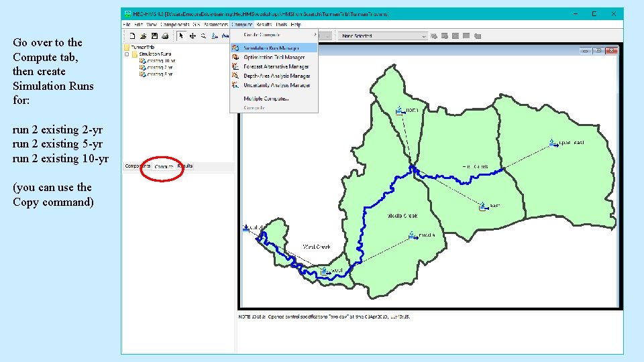Click the New project toolbar icon
644x362 pixels.
click(132, 36)
